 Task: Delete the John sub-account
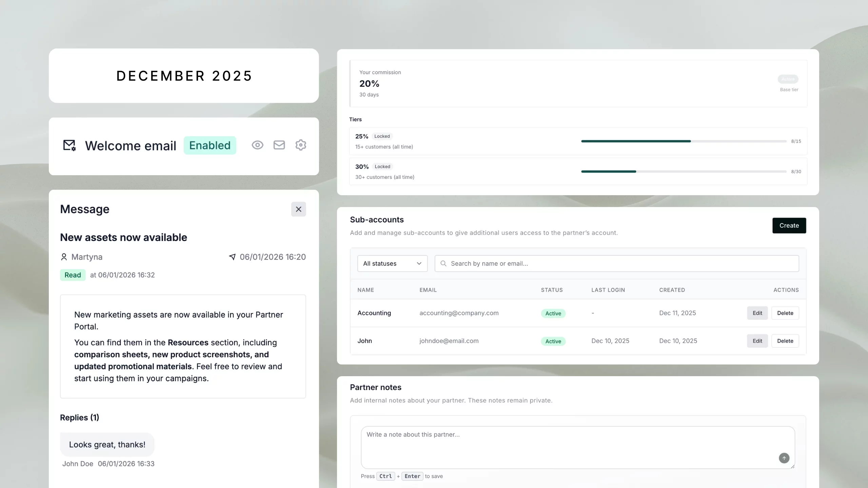click(x=785, y=341)
